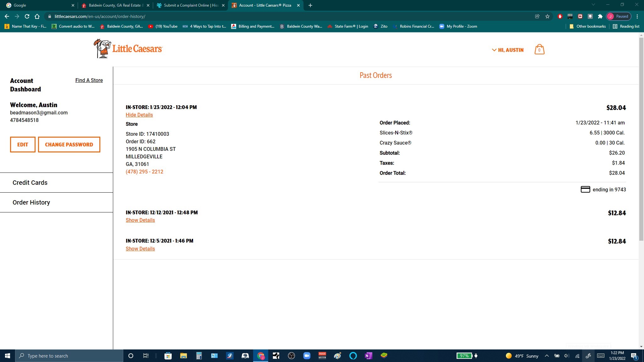Open the browser extensions puzzle icon
Image resolution: width=644 pixels, height=362 pixels.
[x=600, y=16]
